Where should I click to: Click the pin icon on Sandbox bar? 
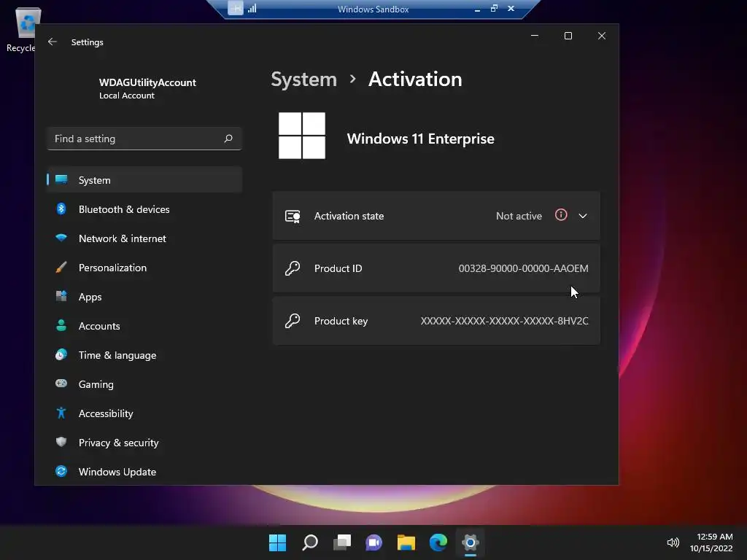tap(236, 8)
